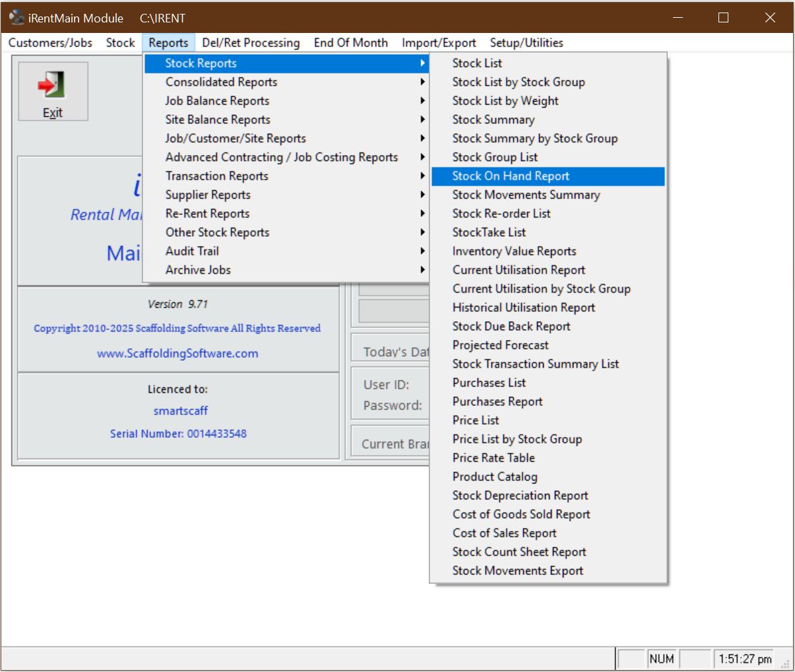This screenshot has height=672, width=795.
Task: Open the Customers/Jobs menu
Action: [50, 43]
